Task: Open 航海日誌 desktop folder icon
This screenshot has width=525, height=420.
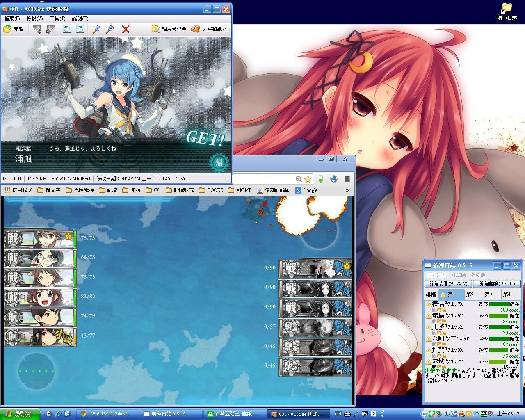Action: (507, 11)
